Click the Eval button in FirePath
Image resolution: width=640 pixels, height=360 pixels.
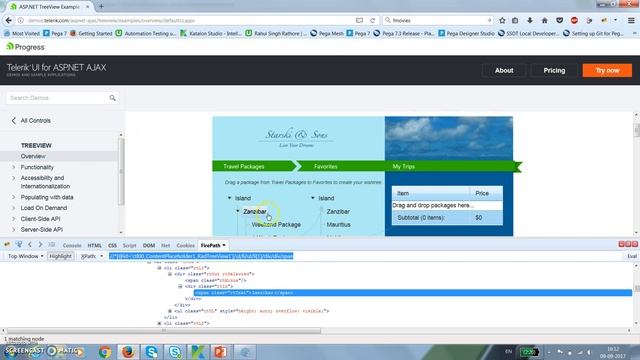pos(631,256)
